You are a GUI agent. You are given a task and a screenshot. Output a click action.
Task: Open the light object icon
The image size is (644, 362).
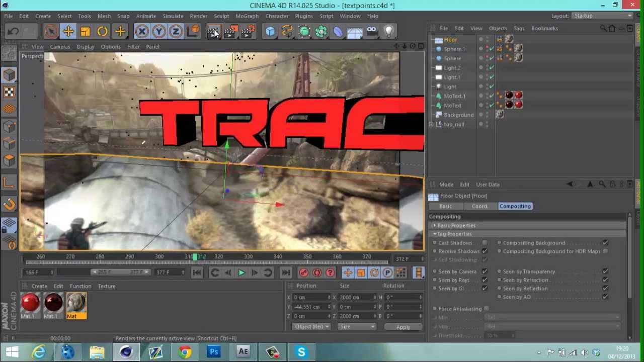pyautogui.click(x=389, y=32)
